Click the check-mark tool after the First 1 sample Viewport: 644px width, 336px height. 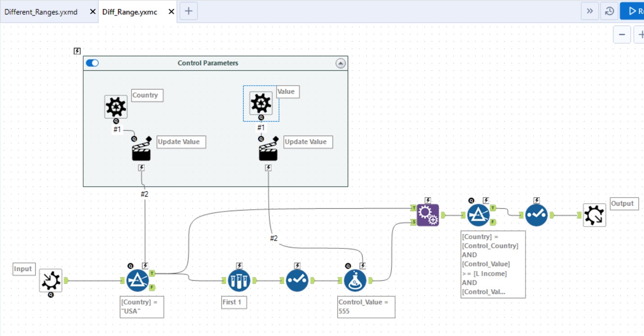(297, 280)
